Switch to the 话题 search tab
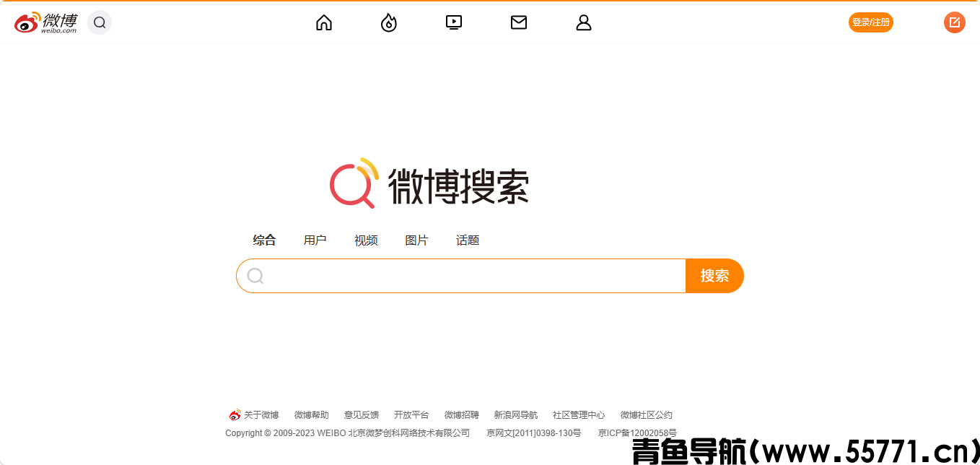Image resolution: width=980 pixels, height=465 pixels. coord(468,240)
